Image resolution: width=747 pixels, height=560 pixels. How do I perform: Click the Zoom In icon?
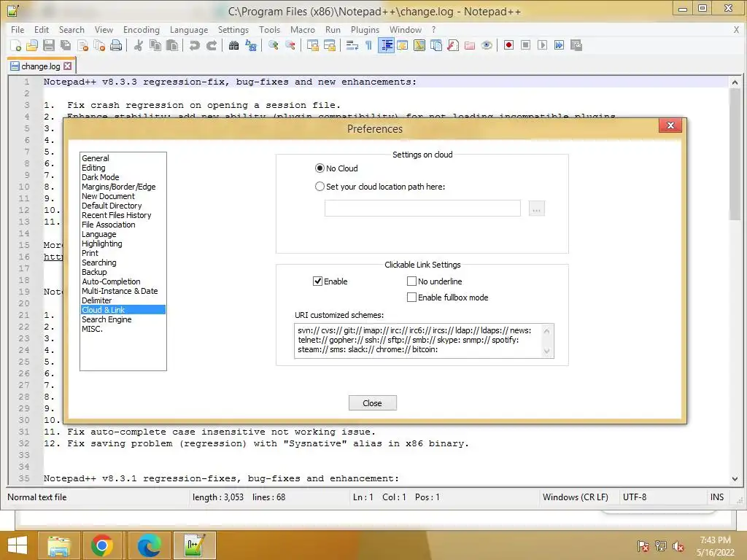click(273, 45)
